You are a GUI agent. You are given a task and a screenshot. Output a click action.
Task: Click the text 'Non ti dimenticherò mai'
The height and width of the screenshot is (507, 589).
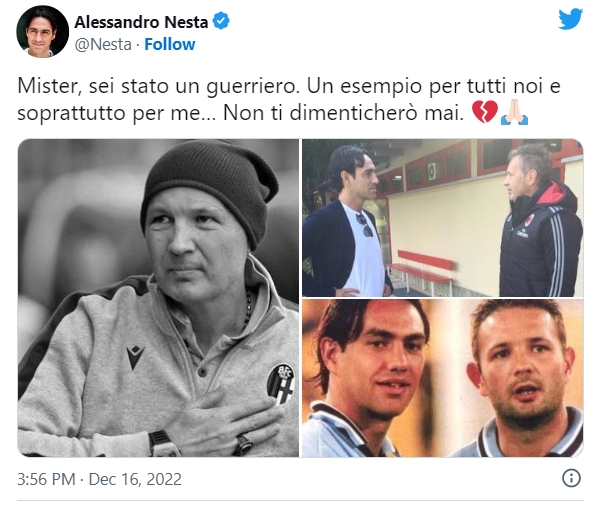pos(344,113)
